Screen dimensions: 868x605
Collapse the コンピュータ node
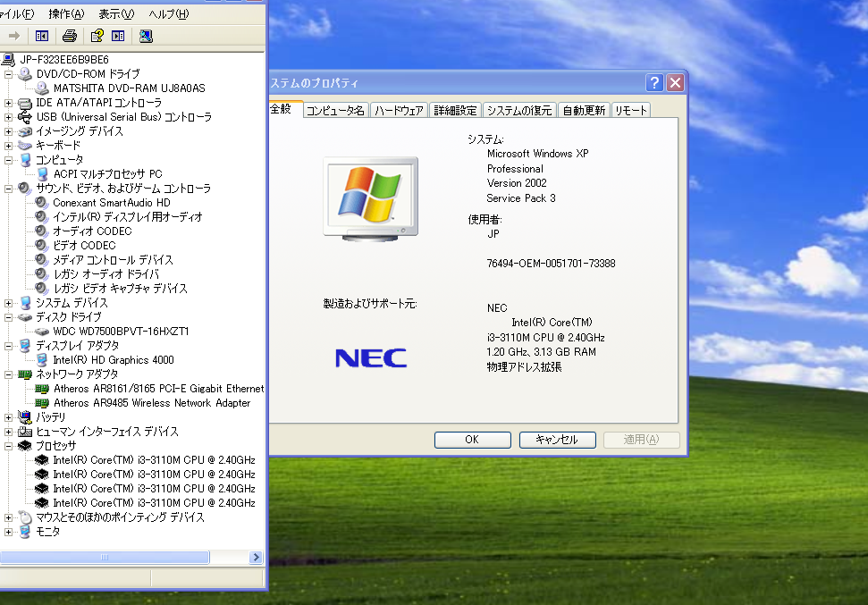(x=8, y=161)
